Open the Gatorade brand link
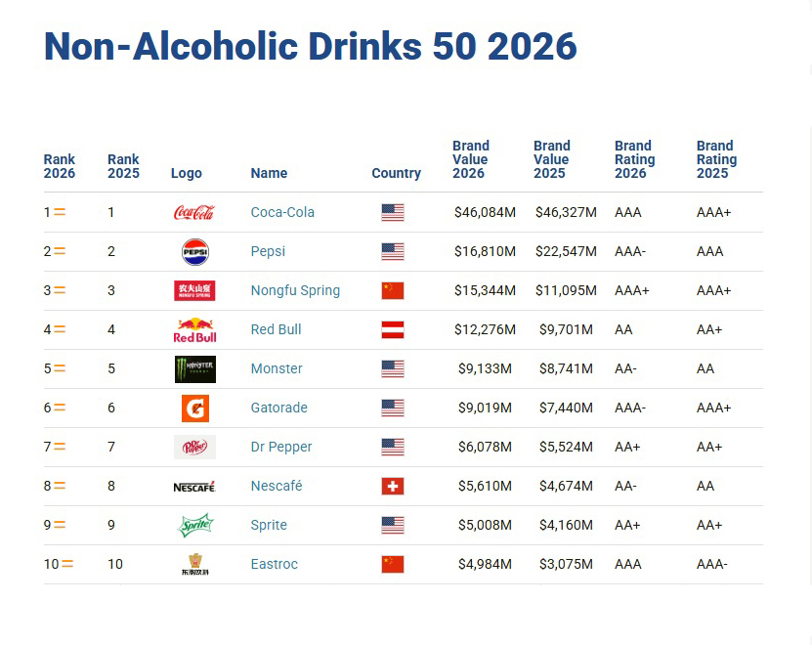This screenshot has height=645, width=812. pyautogui.click(x=279, y=408)
